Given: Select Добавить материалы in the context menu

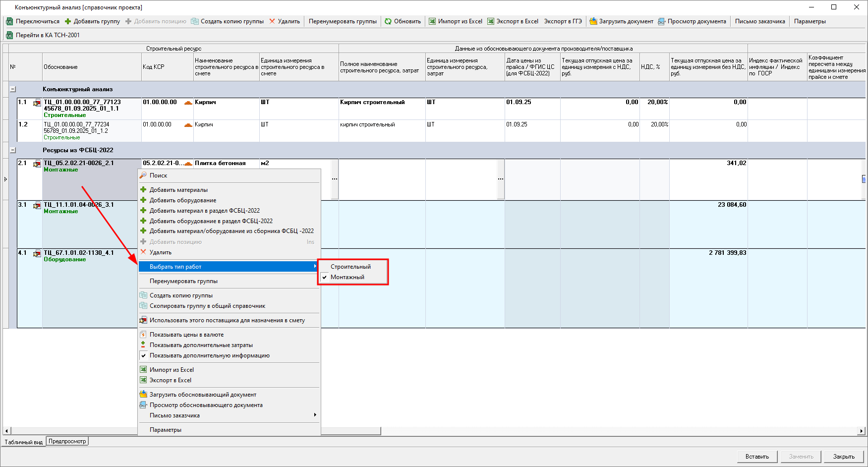Looking at the screenshot, I should click(178, 190).
